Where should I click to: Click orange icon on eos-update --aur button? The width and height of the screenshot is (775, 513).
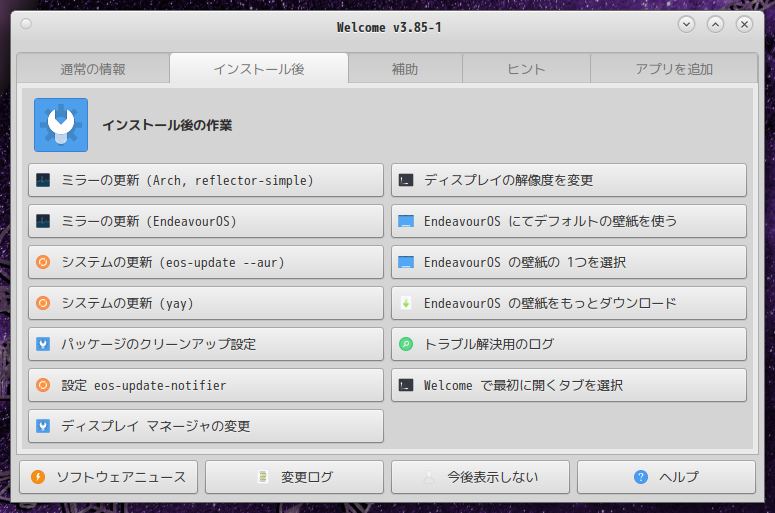(x=43, y=262)
